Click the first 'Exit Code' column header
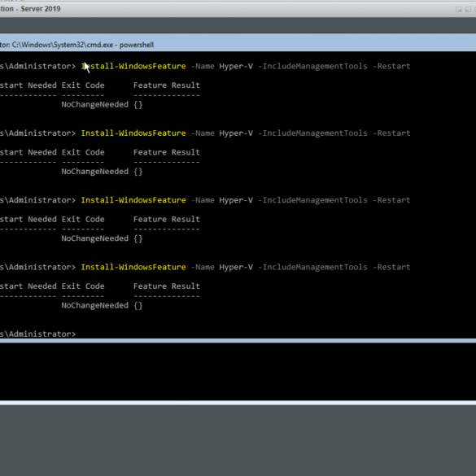 [x=83, y=85]
